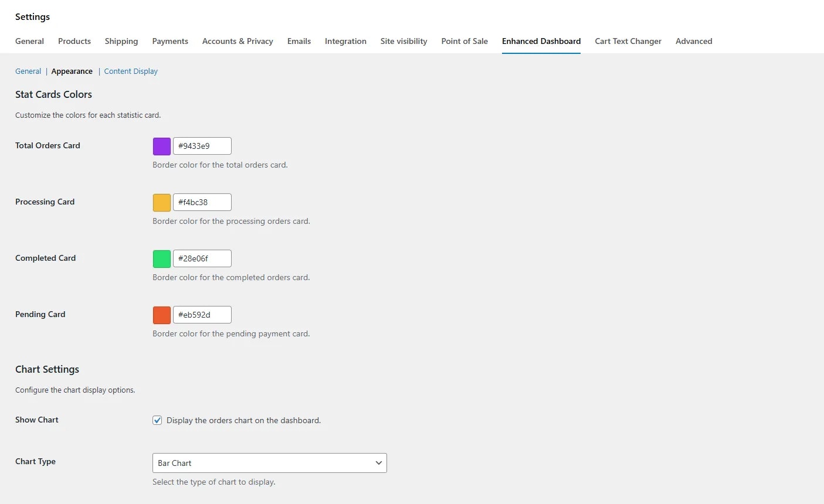
Task: Select the Site visibility tab
Action: [x=403, y=41]
